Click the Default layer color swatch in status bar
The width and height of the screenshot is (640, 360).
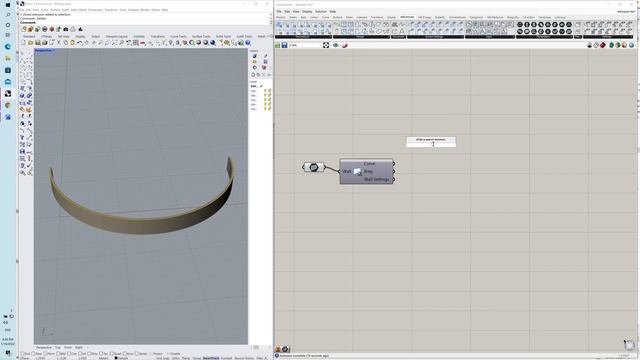(x=116, y=358)
